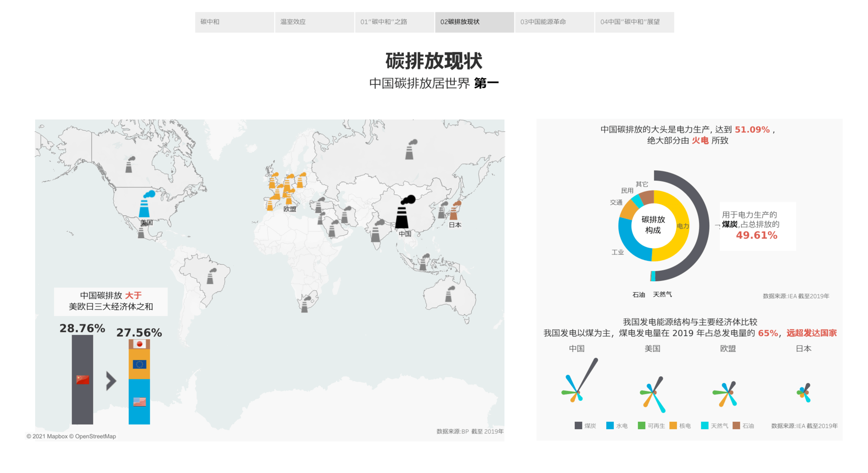This screenshot has height=473, width=868.
Task: Click the USA flag on blue bar
Action: tap(139, 402)
